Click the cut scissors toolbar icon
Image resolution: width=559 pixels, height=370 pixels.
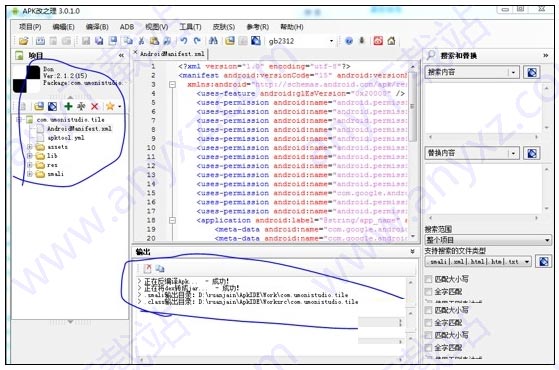coord(142,41)
